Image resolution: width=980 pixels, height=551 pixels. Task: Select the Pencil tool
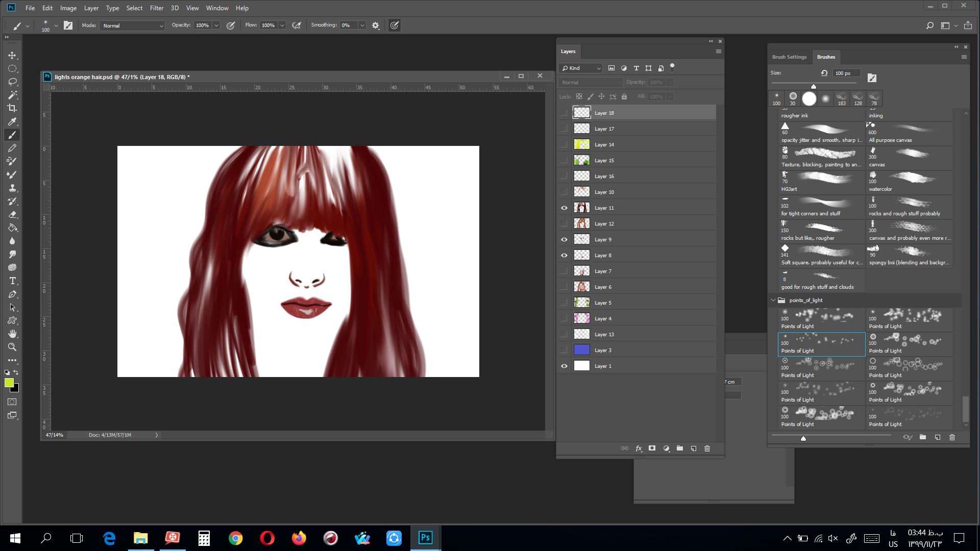point(12,148)
